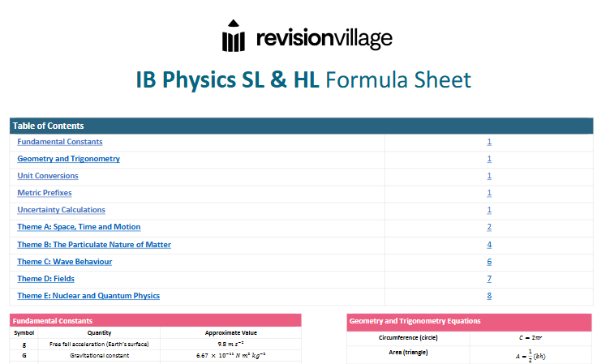The width and height of the screenshot is (610, 364).
Task: Open Theme A: Space, Time and Motion
Action: coord(79,227)
